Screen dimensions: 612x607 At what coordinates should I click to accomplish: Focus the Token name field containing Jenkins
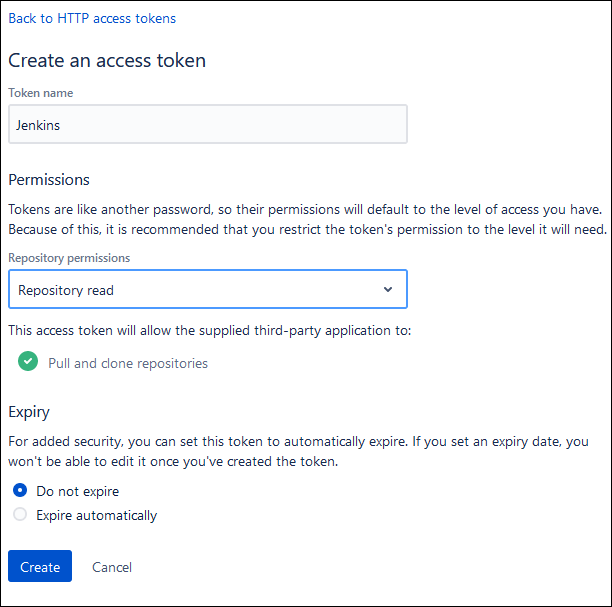pos(208,124)
